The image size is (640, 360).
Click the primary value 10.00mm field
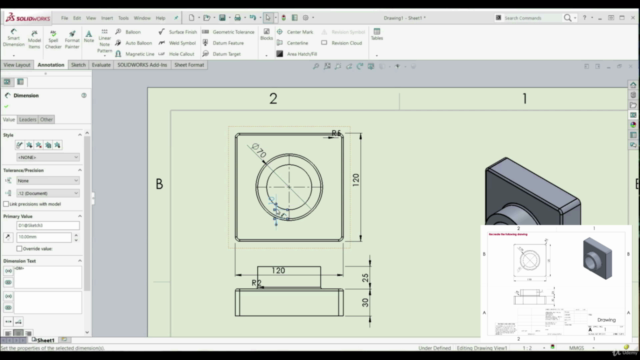coord(44,237)
